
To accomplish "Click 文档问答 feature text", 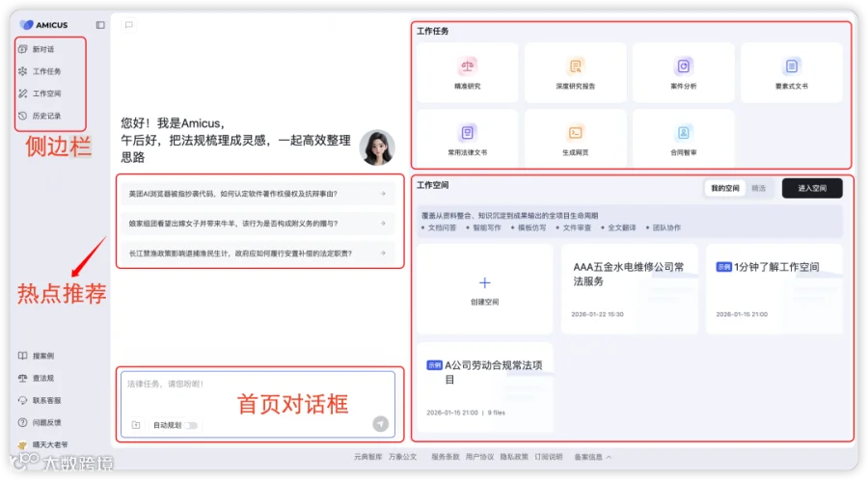I will pos(442,227).
